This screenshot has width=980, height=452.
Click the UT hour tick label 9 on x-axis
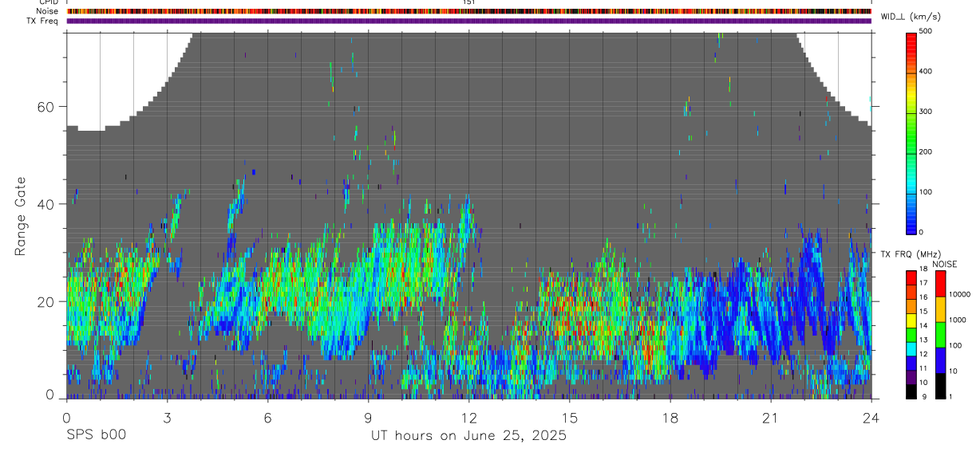368,418
